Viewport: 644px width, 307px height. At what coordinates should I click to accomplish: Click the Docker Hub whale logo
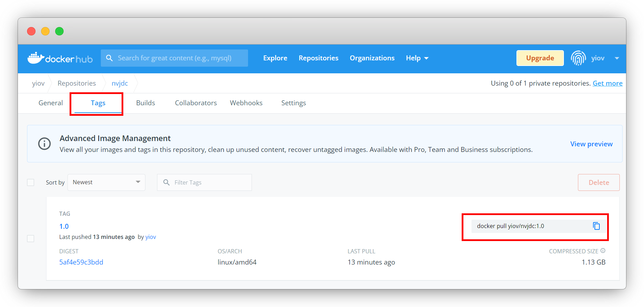[x=36, y=58]
